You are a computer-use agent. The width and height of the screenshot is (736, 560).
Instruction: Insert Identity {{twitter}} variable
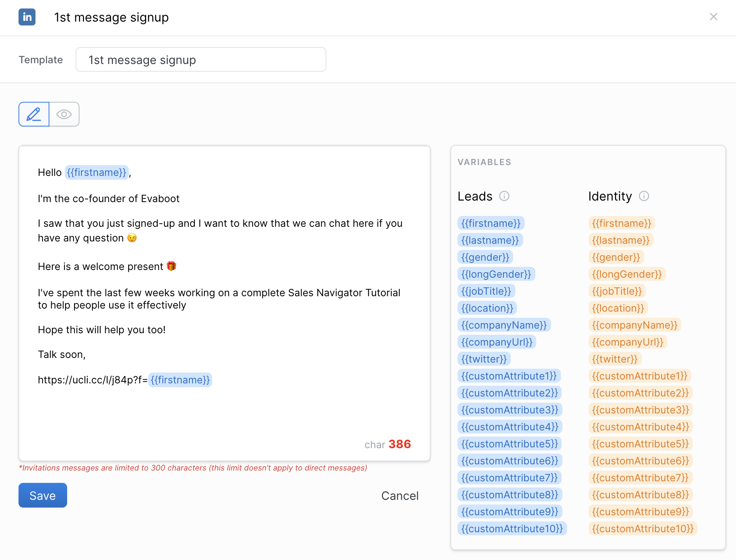click(x=615, y=359)
